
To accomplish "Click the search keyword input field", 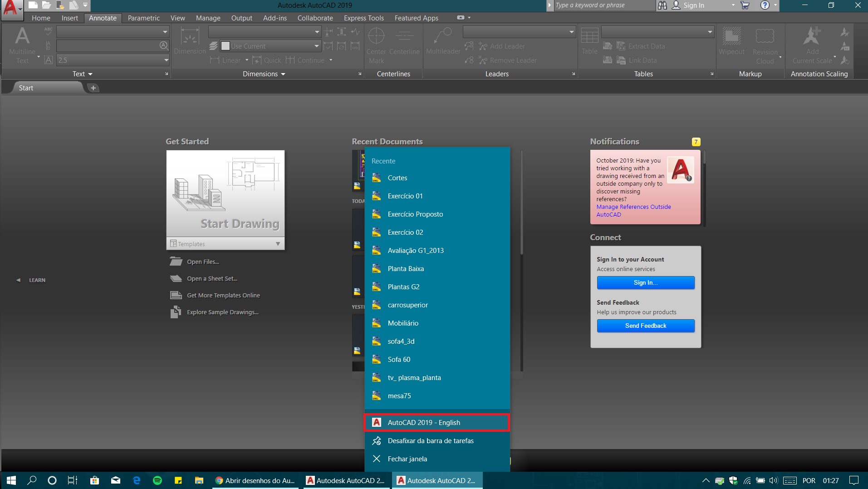I will [604, 5].
